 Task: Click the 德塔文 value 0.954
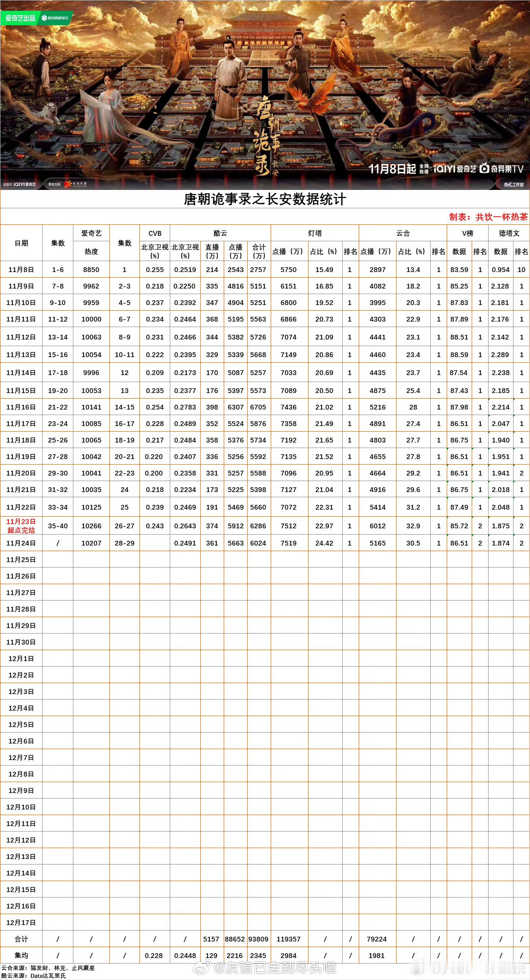coord(501,270)
